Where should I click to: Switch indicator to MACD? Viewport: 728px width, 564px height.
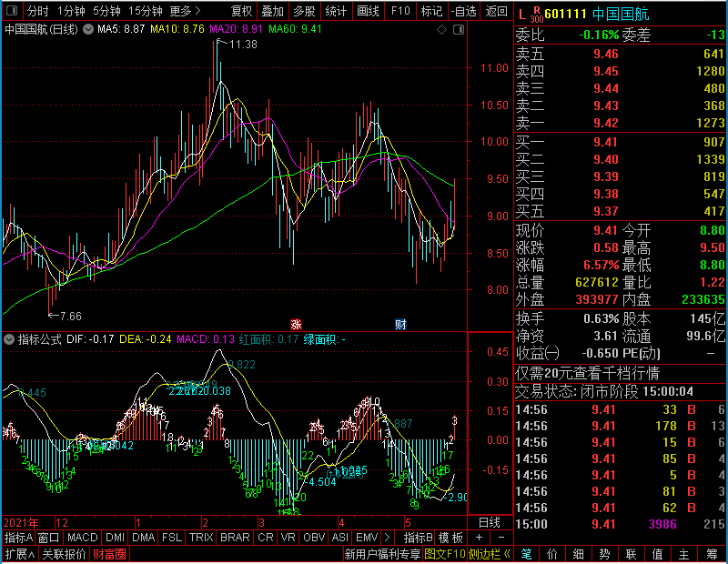click(83, 538)
